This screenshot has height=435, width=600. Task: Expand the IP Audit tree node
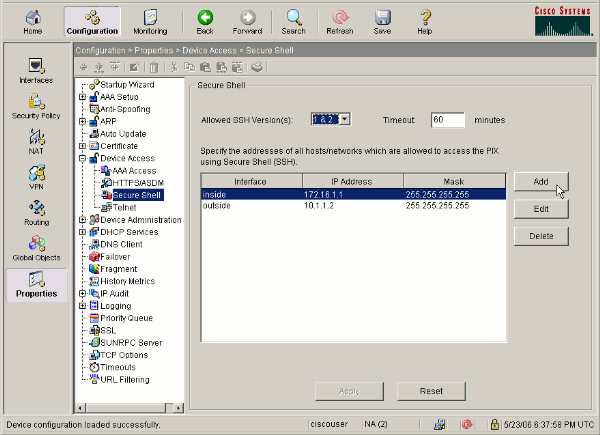click(82, 293)
